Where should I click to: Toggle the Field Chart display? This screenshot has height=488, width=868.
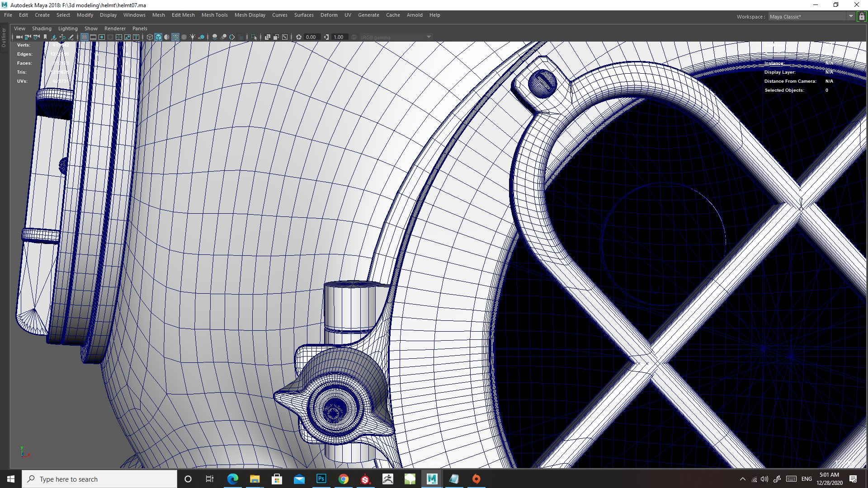point(119,37)
